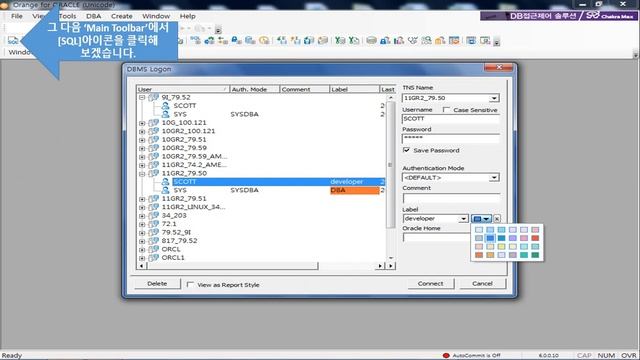Click the Comment input field

(x=451, y=198)
